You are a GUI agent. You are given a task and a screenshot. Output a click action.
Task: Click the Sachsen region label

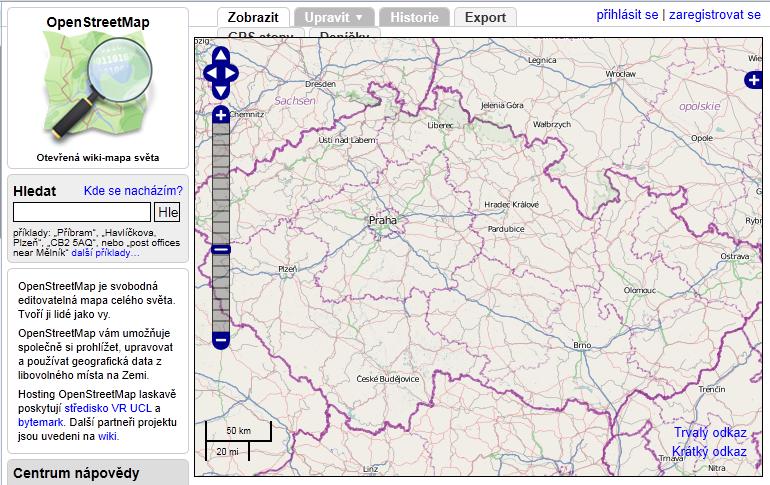tap(295, 101)
